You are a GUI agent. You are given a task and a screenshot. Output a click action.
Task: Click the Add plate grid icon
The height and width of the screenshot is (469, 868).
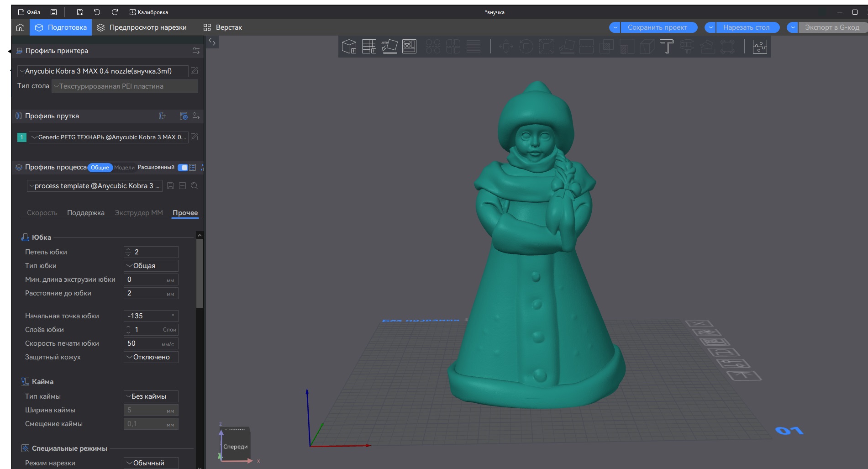369,47
